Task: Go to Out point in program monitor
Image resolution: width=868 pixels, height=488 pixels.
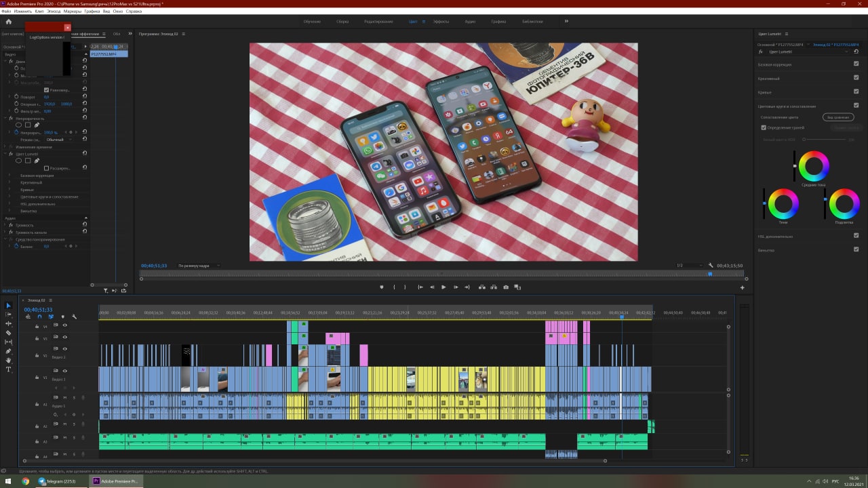Action: (467, 287)
